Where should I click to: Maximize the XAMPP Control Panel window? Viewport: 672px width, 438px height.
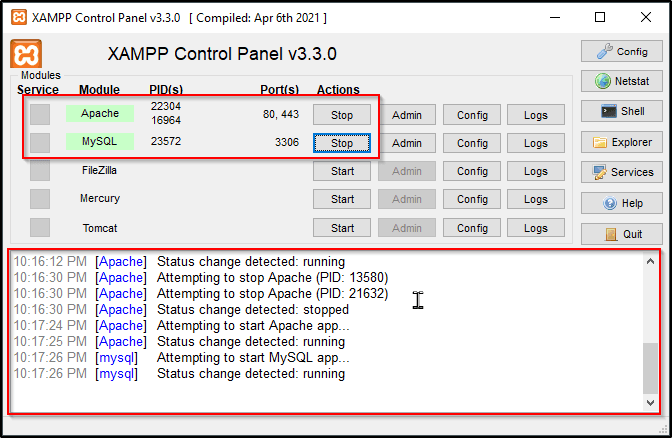click(x=600, y=18)
